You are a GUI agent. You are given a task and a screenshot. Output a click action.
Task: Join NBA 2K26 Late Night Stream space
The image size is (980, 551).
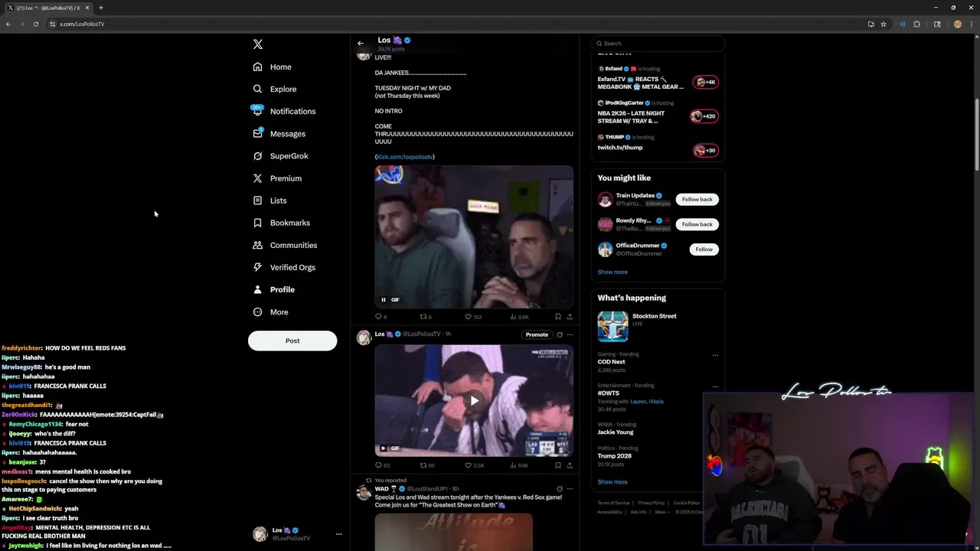pyautogui.click(x=658, y=112)
